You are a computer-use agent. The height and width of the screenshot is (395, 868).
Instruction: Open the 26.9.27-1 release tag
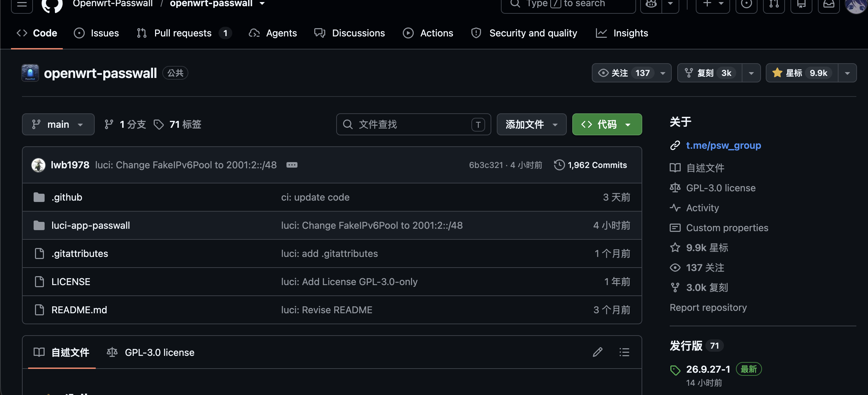pyautogui.click(x=708, y=369)
